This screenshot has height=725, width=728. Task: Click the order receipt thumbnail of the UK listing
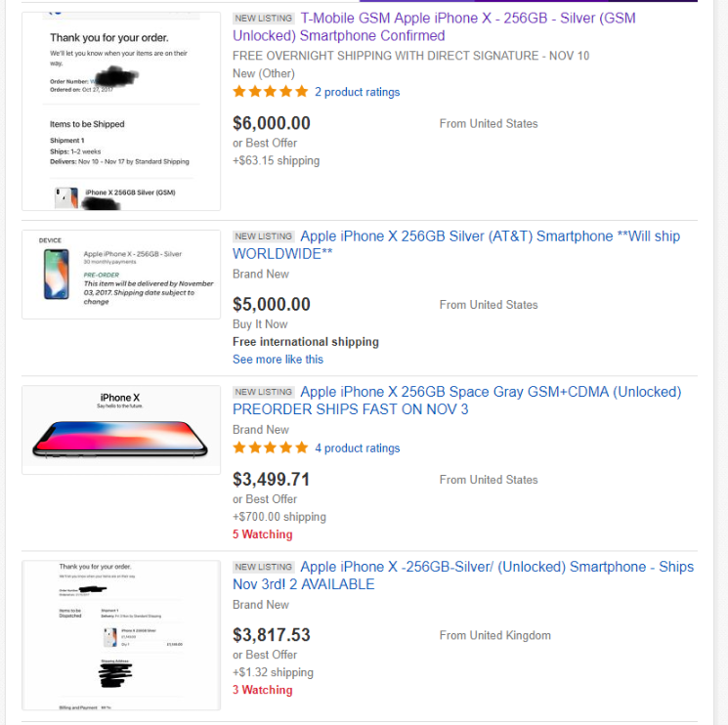pyautogui.click(x=121, y=635)
